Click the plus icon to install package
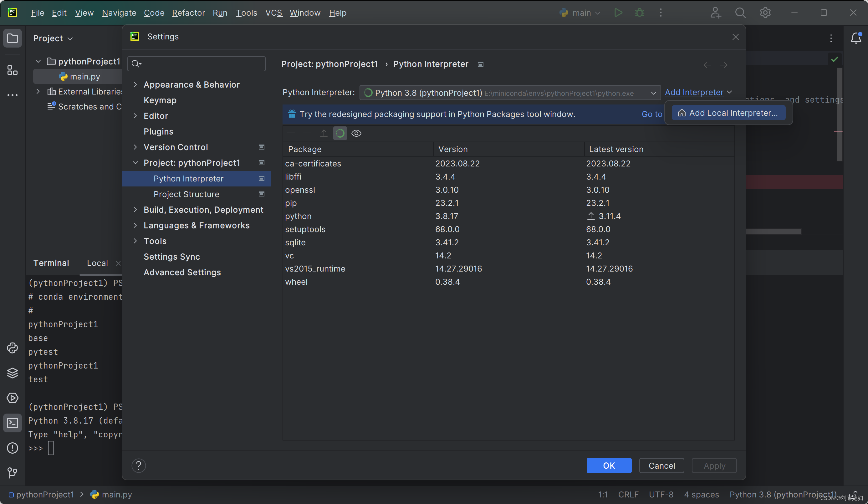 [x=291, y=133]
